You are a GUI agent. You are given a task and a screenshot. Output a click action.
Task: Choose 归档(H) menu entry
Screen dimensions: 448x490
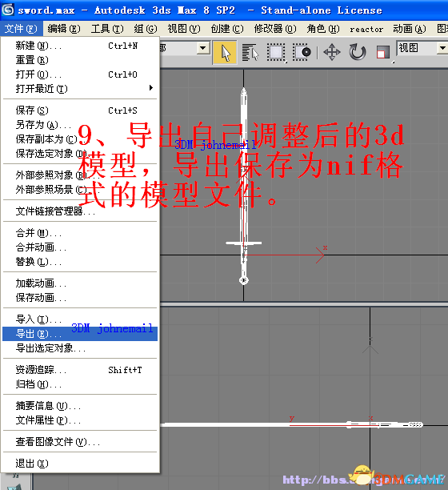pos(80,384)
